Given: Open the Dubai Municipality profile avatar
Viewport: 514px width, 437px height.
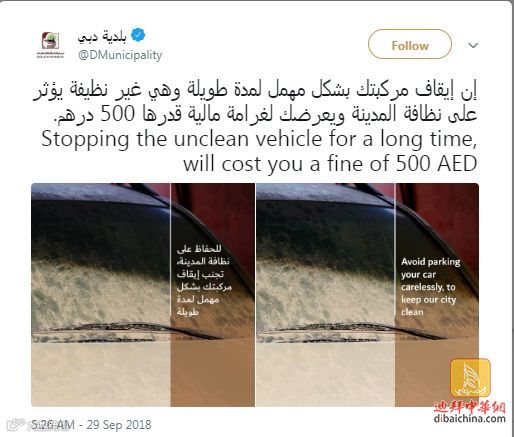Looking at the screenshot, I should pyautogui.click(x=50, y=45).
